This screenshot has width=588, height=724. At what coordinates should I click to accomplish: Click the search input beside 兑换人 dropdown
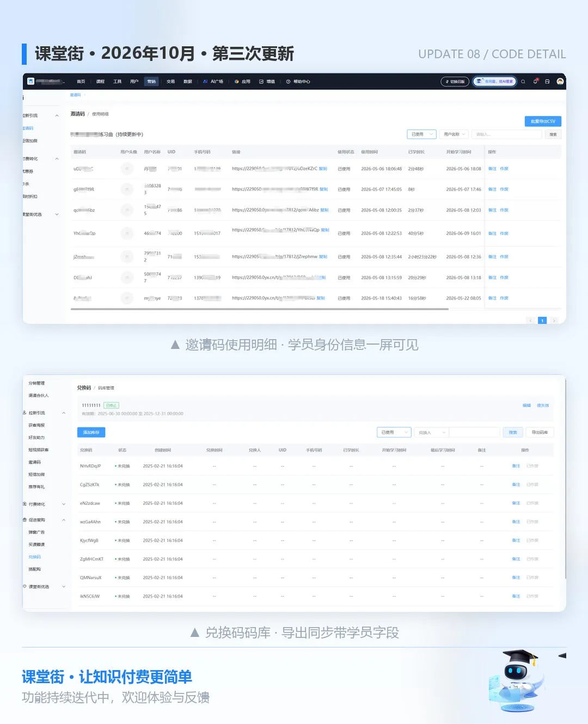point(474,432)
